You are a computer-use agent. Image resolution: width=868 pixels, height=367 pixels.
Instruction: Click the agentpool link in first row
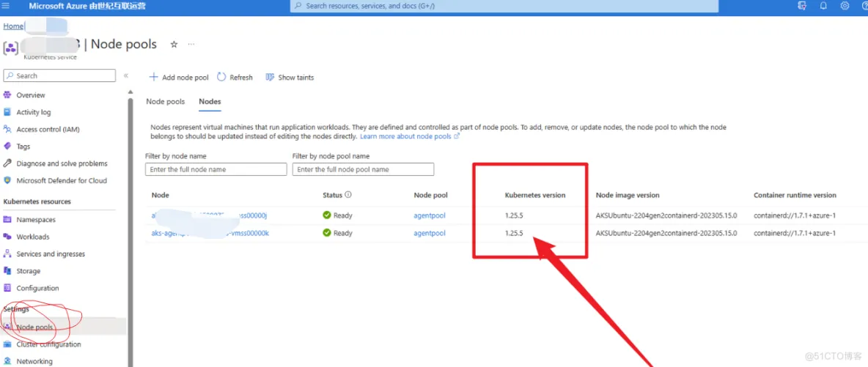[x=429, y=215]
